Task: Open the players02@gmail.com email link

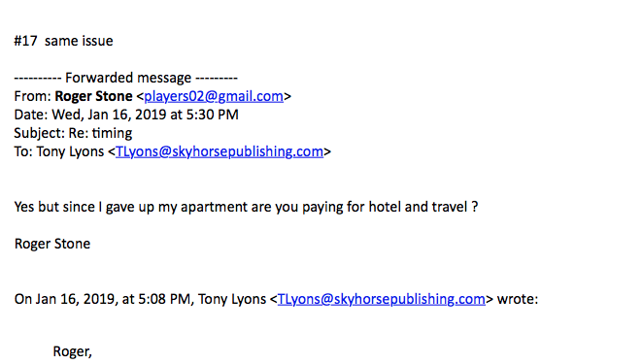Action: 214,96
